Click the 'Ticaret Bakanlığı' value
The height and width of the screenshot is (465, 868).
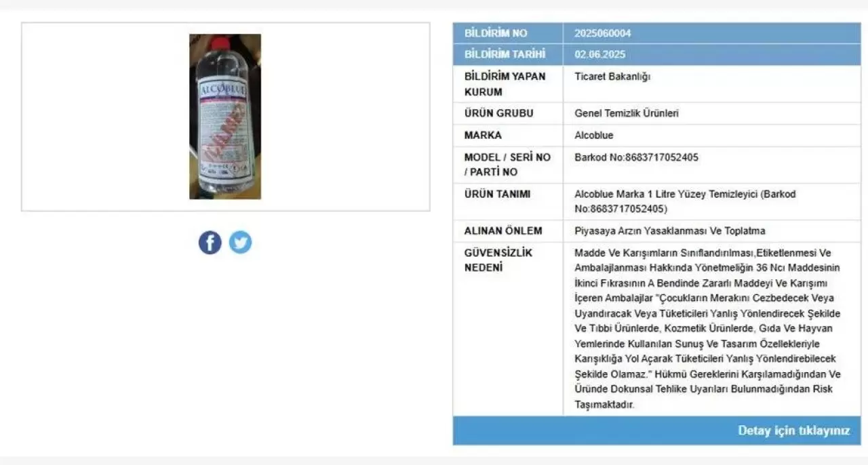pos(612,77)
